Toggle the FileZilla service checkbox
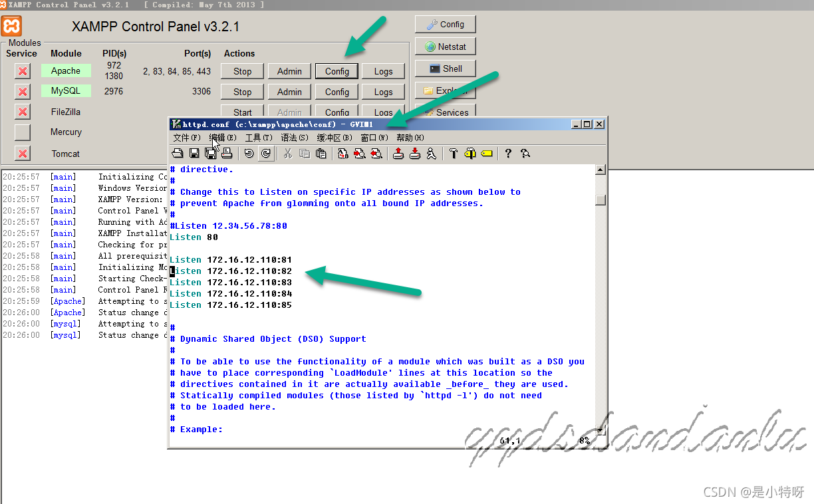 pos(23,112)
